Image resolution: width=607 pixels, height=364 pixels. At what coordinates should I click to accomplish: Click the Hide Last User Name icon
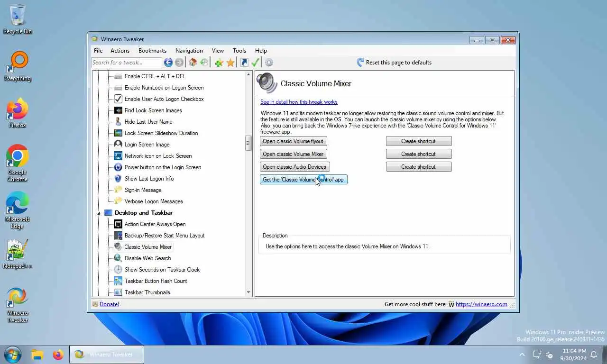(118, 122)
